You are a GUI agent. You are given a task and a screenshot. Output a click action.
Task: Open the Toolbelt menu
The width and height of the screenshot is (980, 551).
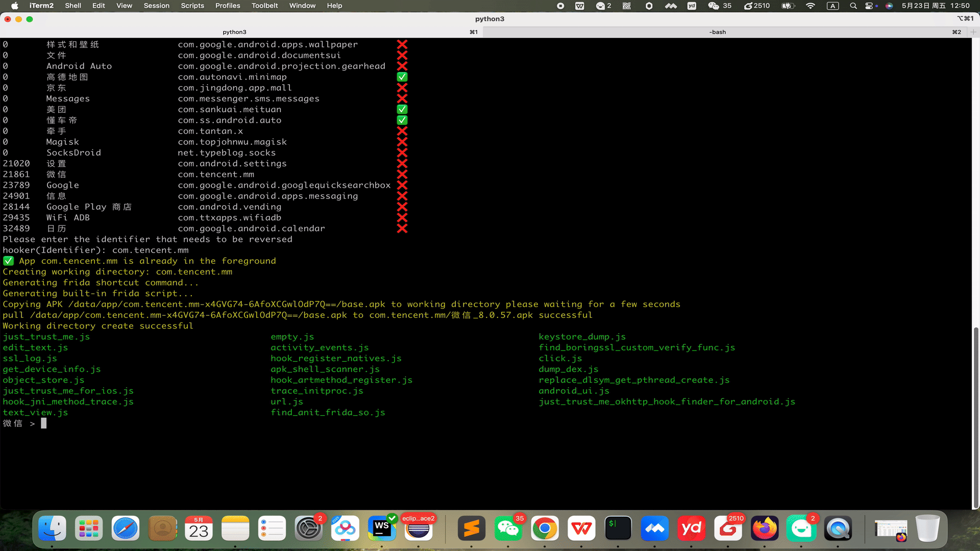[264, 6]
